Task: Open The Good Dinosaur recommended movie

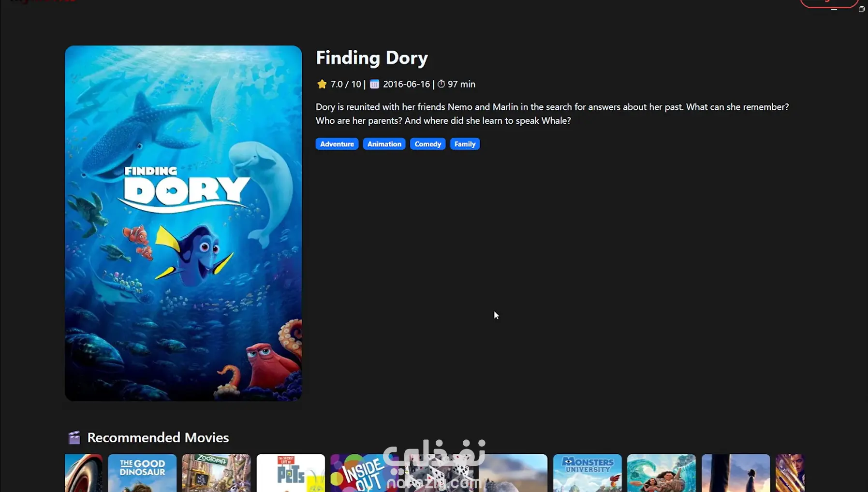Action: (142, 473)
